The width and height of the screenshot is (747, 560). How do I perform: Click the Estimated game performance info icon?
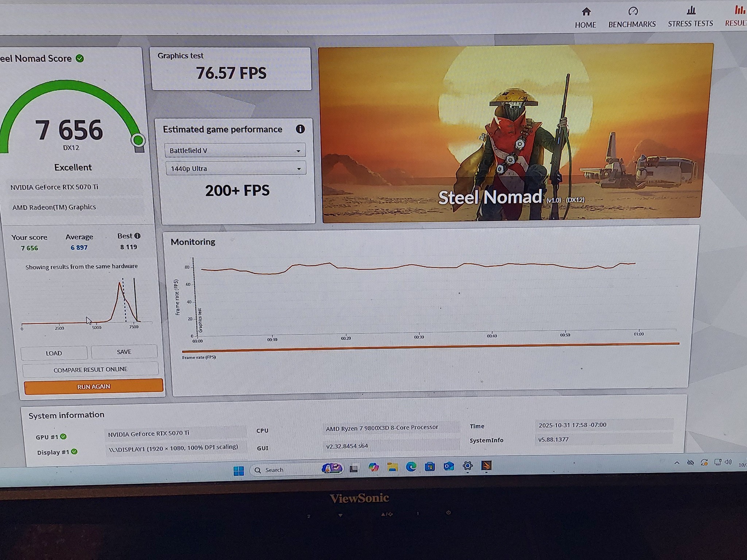pyautogui.click(x=300, y=129)
